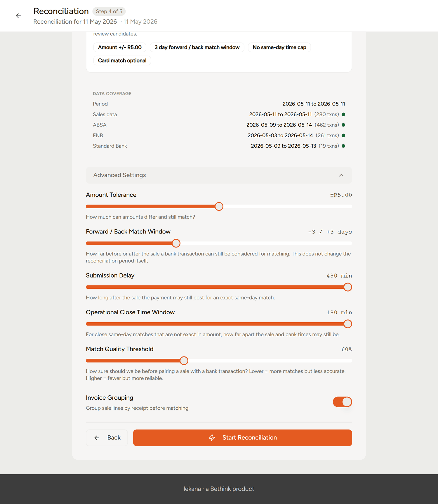Click the back arrow icon beside Reconciliation title
The image size is (438, 504).
click(x=18, y=16)
